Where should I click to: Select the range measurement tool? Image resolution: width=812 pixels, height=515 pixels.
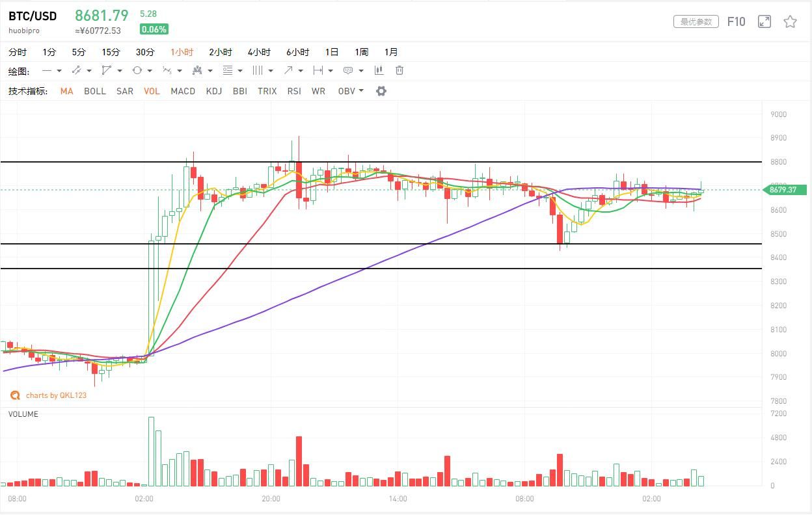coord(318,70)
